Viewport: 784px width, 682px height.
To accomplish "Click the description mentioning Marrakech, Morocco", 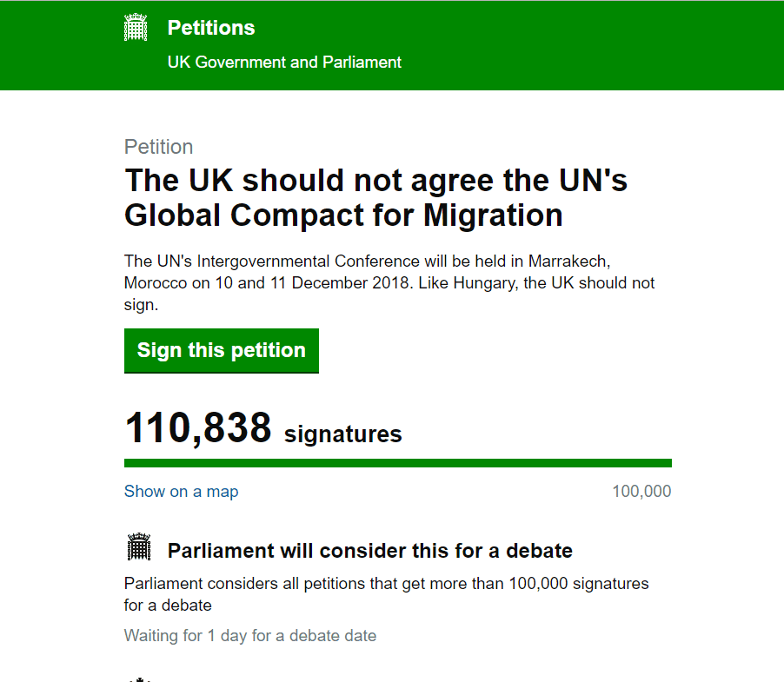I will (x=389, y=283).
